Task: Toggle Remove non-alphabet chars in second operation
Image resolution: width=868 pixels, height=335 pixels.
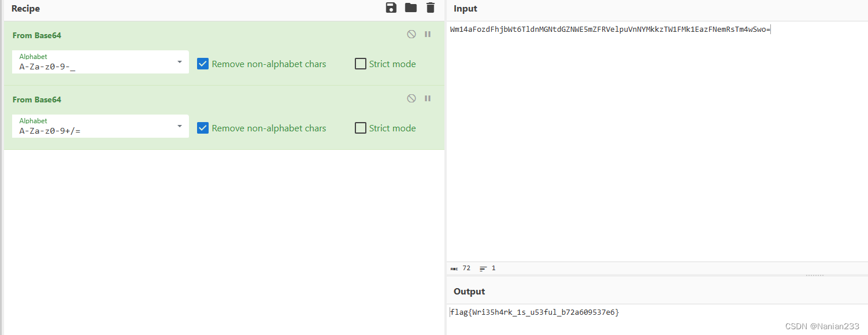Action: pyautogui.click(x=203, y=128)
